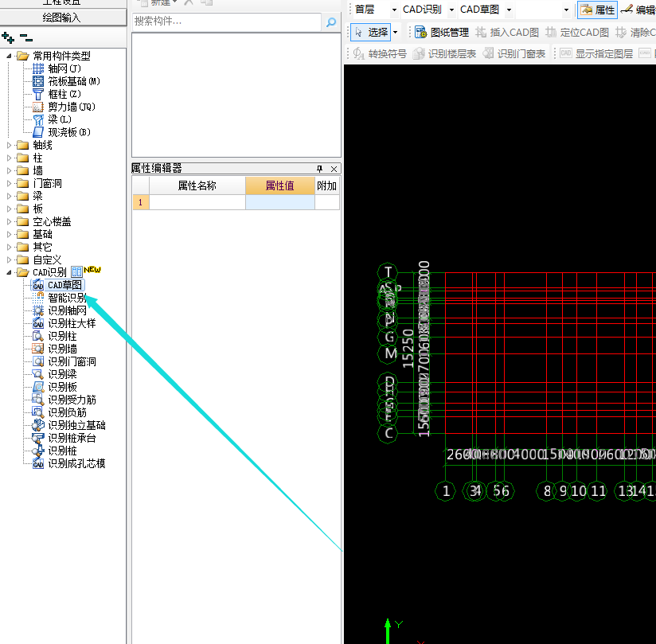Open 识别受力筋 tool
The width and height of the screenshot is (656, 644).
coord(64,400)
